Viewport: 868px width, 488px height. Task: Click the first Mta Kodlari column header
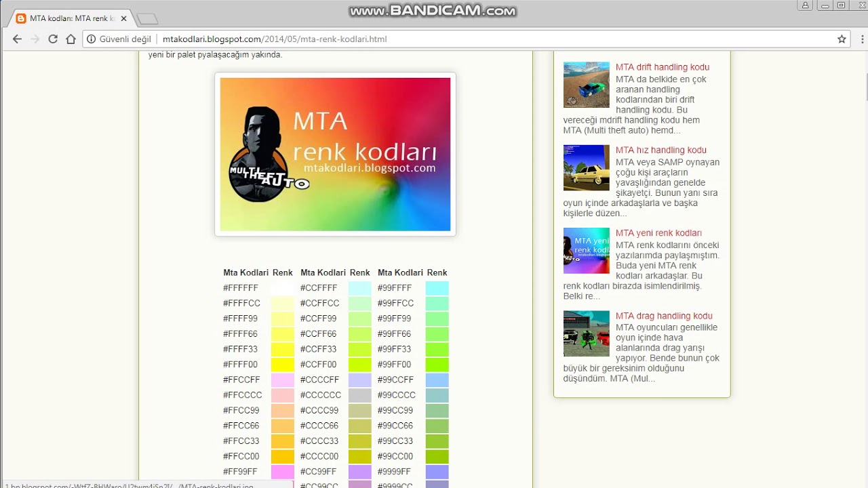(x=246, y=272)
